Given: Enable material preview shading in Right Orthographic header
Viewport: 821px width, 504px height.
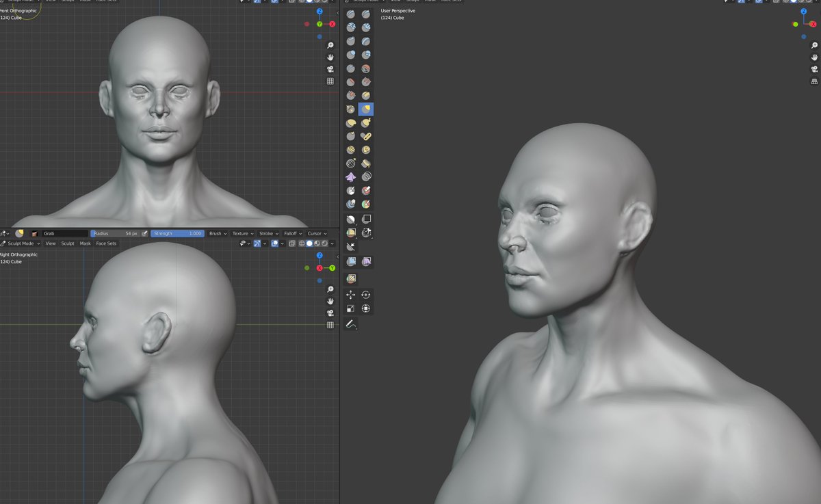Looking at the screenshot, I should tap(317, 243).
